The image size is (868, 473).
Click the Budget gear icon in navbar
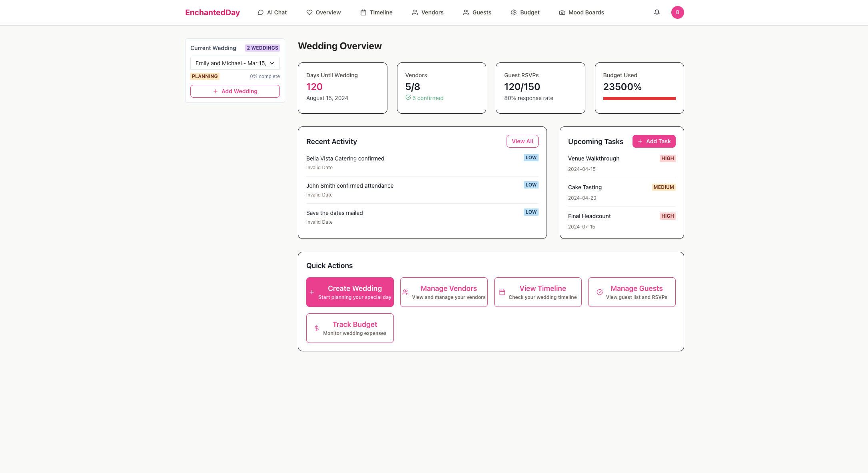514,12
